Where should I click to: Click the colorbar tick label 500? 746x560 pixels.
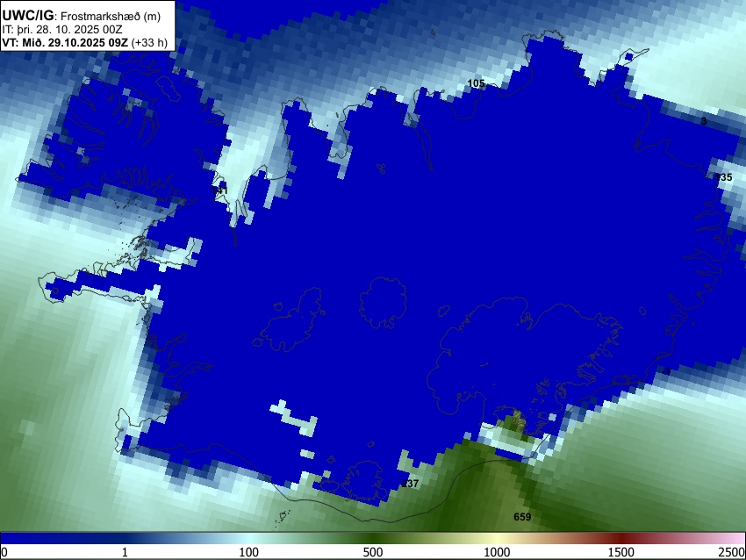[x=372, y=552]
